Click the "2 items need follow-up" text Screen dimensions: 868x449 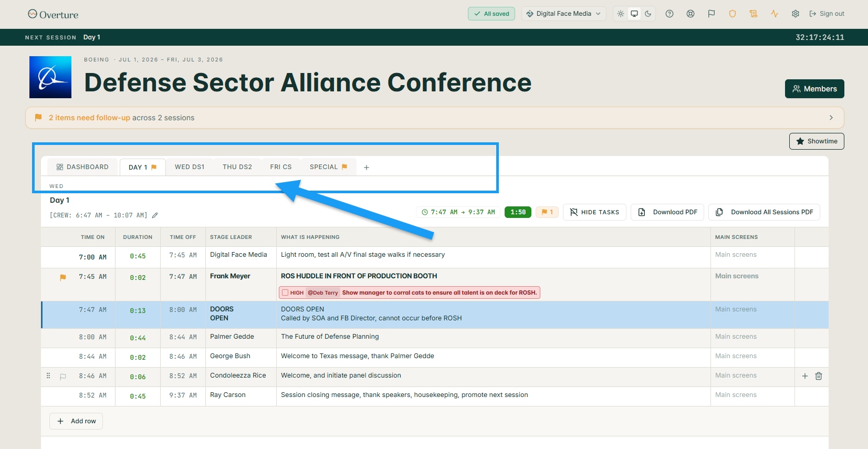coord(89,118)
